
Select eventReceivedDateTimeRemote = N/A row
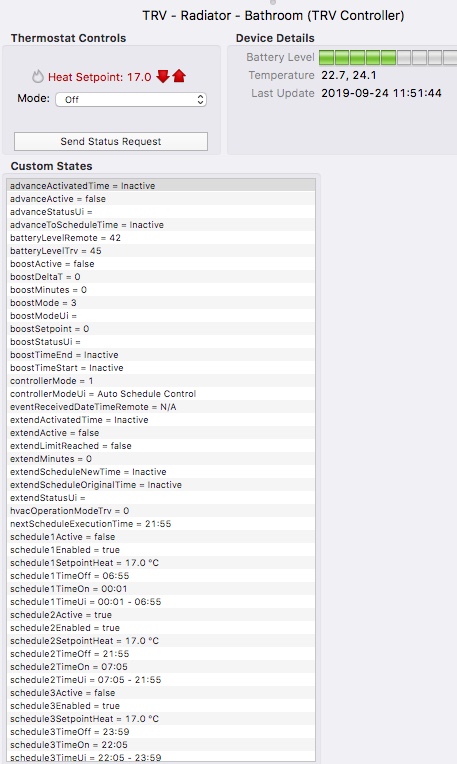point(161,406)
